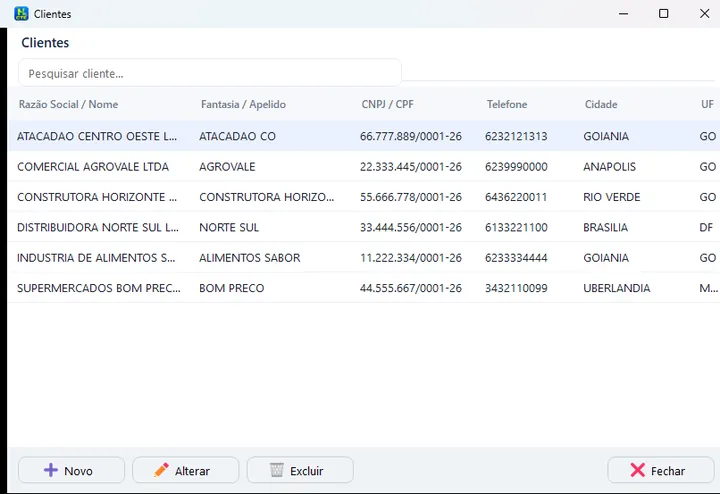This screenshot has width=720, height=494.
Task: Click the NORTE SUL fantasia cell
Action: coord(229,227)
